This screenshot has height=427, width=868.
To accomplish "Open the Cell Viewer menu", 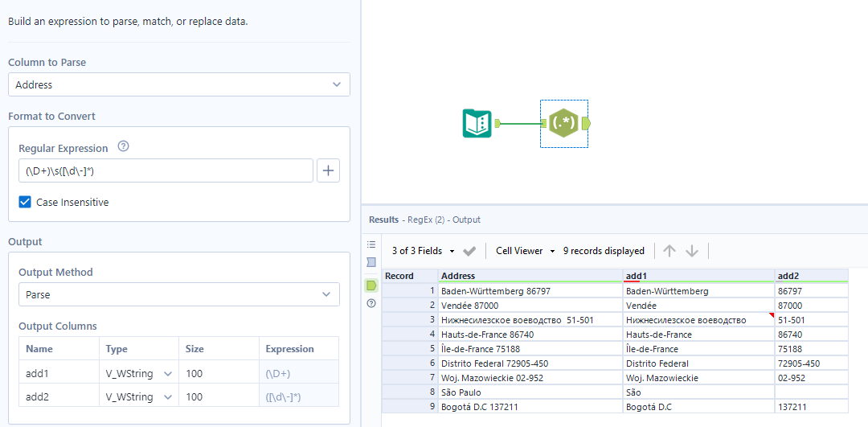I will pos(526,251).
